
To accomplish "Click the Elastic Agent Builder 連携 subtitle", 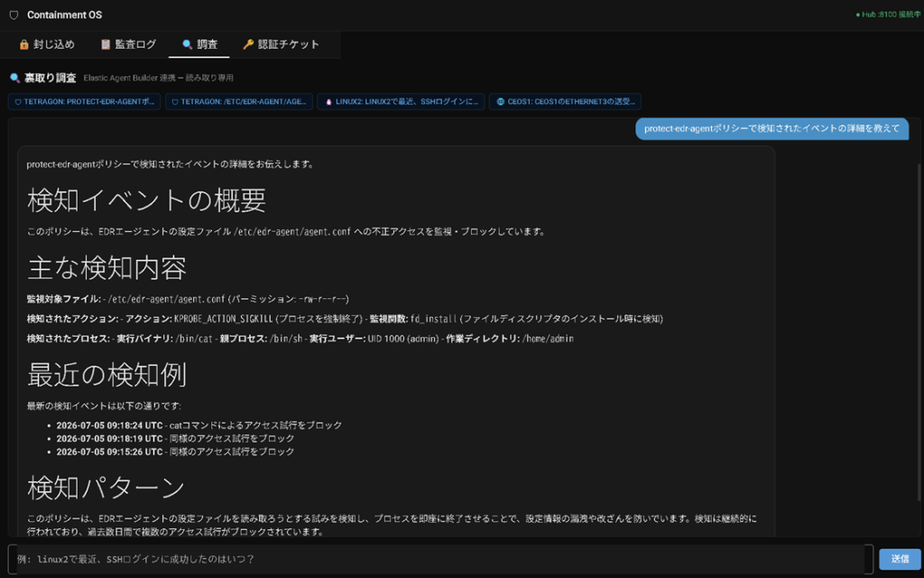I will pyautogui.click(x=159, y=78).
